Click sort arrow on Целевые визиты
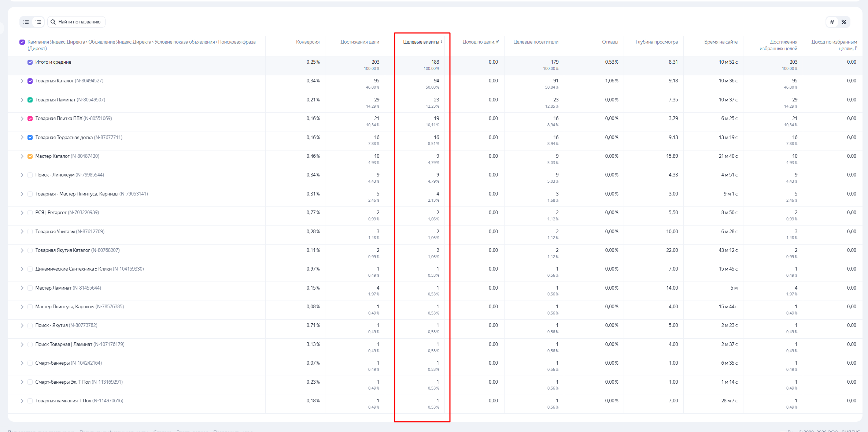This screenshot has width=868, height=432. point(442,42)
